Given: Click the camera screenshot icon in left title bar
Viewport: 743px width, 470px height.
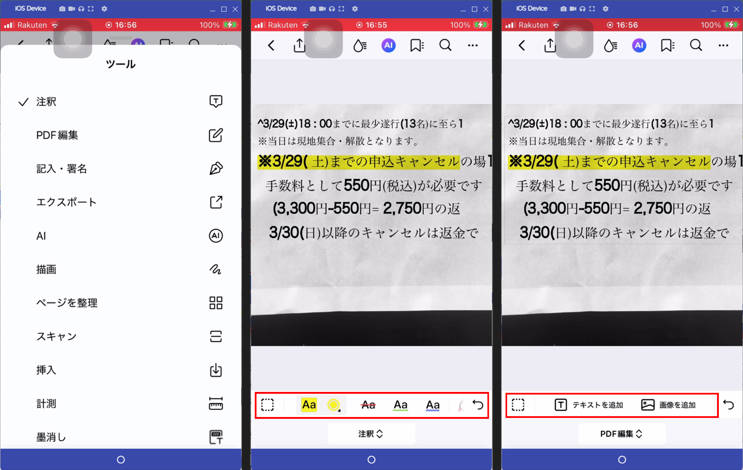Looking at the screenshot, I should (63, 9).
